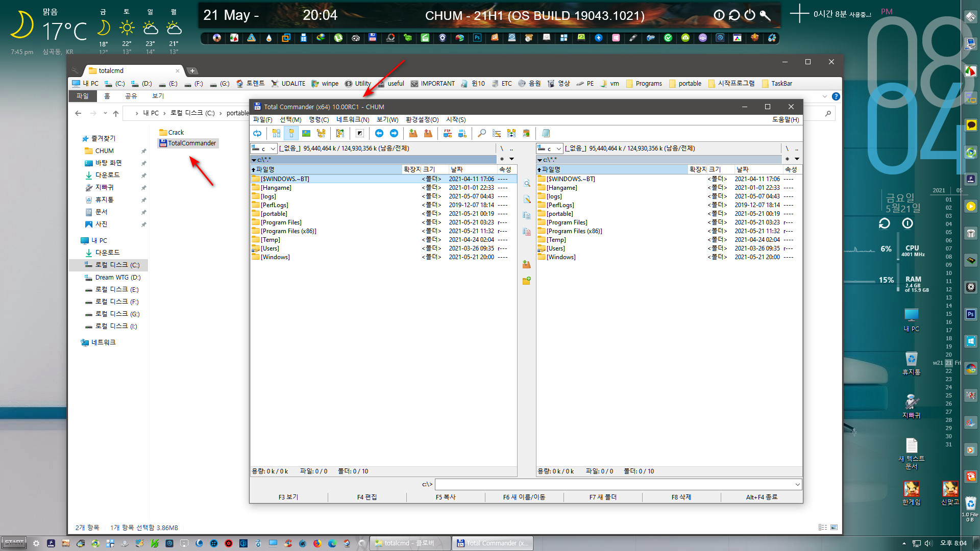Expand the Explorer ribbon chevron
The image size is (980, 551).
click(x=825, y=96)
